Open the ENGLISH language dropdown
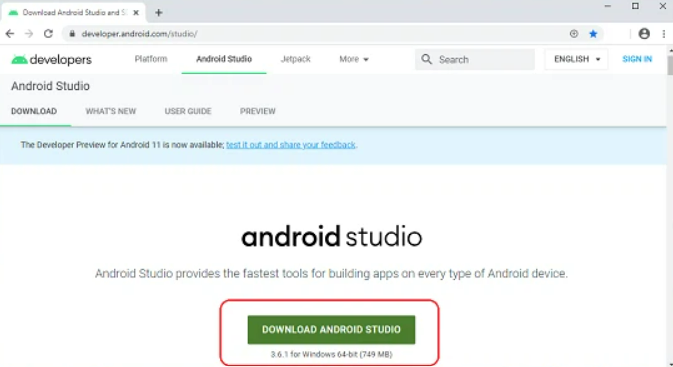 click(x=576, y=59)
